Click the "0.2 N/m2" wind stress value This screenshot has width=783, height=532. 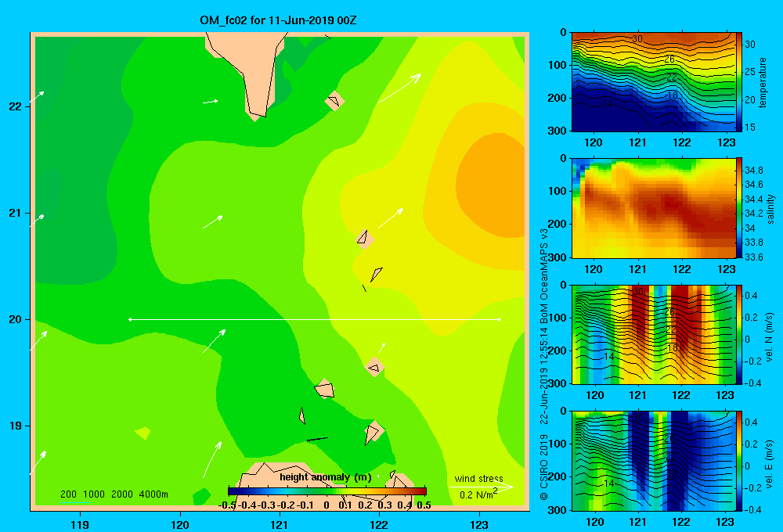click(x=478, y=494)
